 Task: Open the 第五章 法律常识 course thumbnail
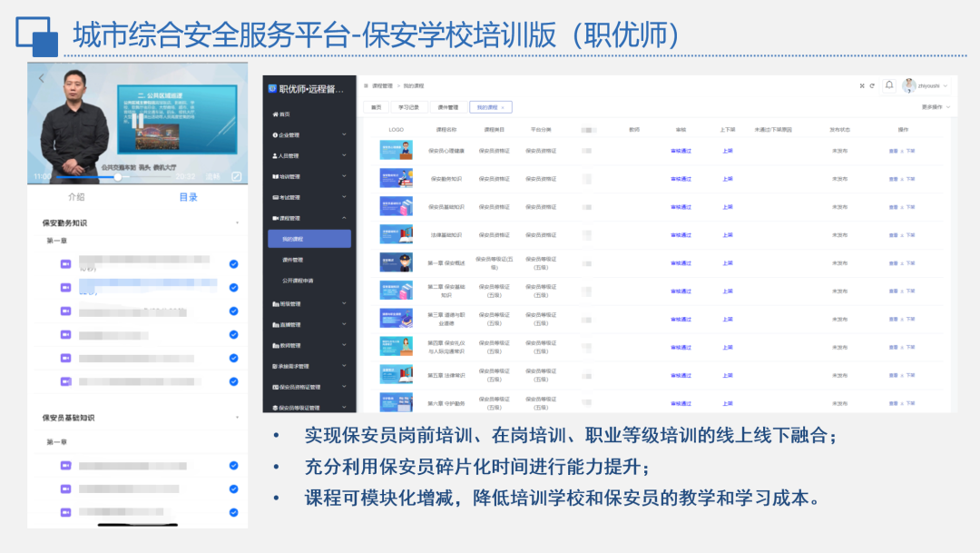[x=397, y=375]
